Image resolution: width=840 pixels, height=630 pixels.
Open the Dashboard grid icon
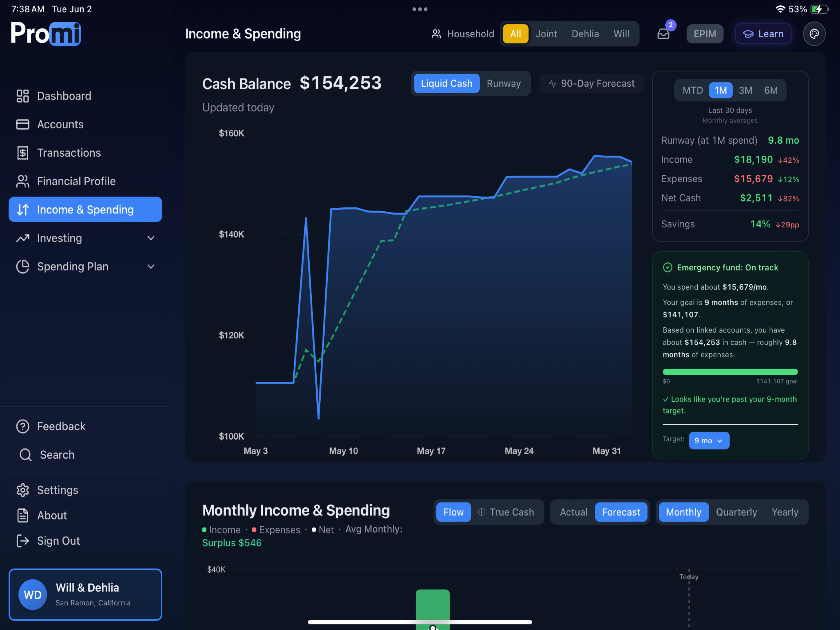click(23, 96)
